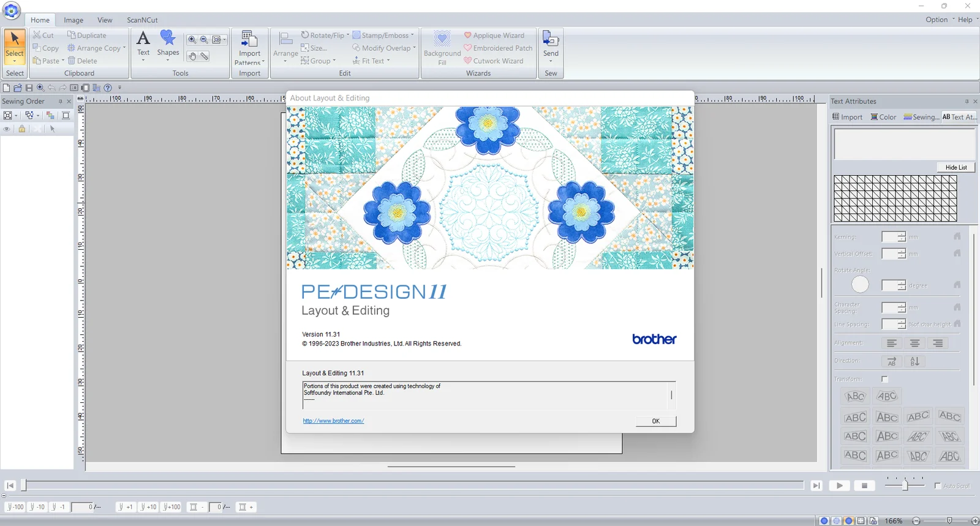Customize the quick access toolbar dropdown
Image resolution: width=980 pixels, height=526 pixels.
[x=119, y=88]
